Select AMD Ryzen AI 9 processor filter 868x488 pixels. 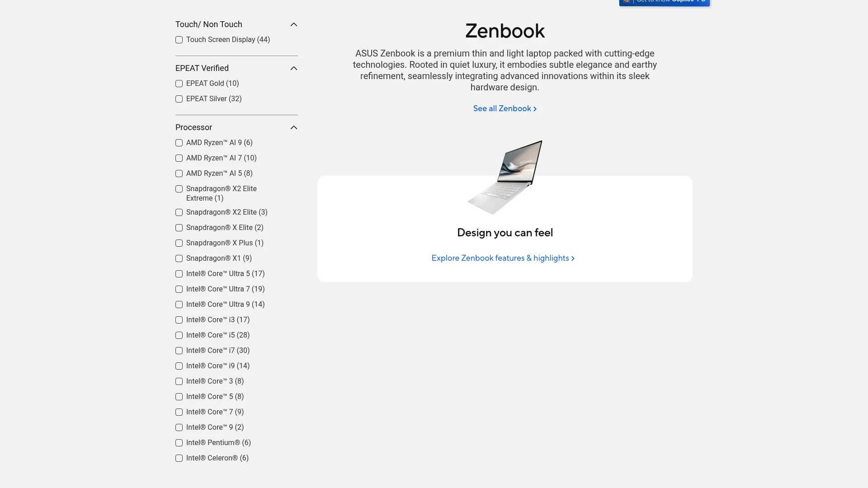click(x=179, y=143)
